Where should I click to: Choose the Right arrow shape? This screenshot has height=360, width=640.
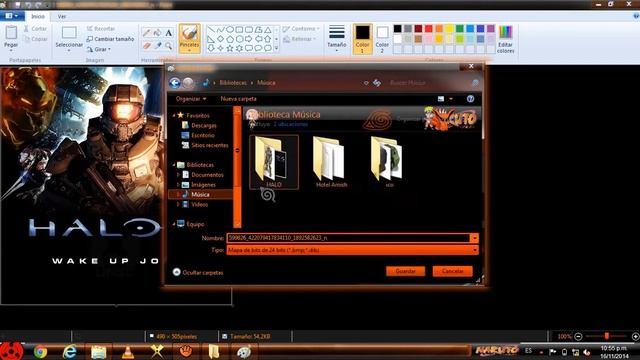coord(249,39)
